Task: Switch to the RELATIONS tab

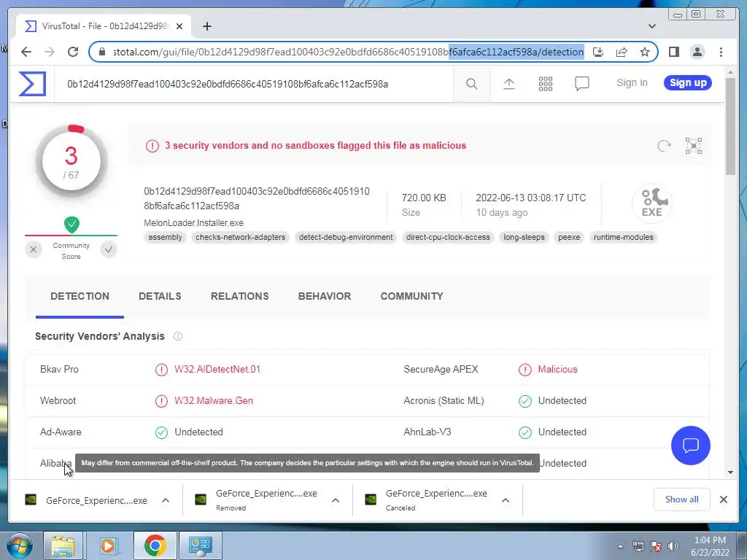Action: pyautogui.click(x=239, y=296)
